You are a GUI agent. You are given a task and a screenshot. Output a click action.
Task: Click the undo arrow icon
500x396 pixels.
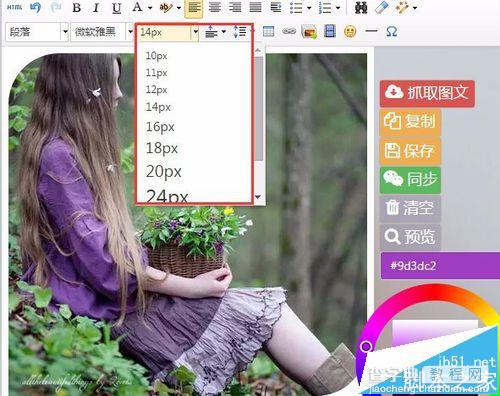tap(35, 7)
